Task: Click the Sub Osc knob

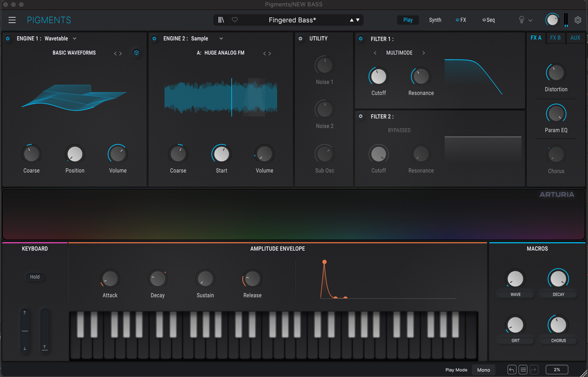Action: [x=324, y=154]
